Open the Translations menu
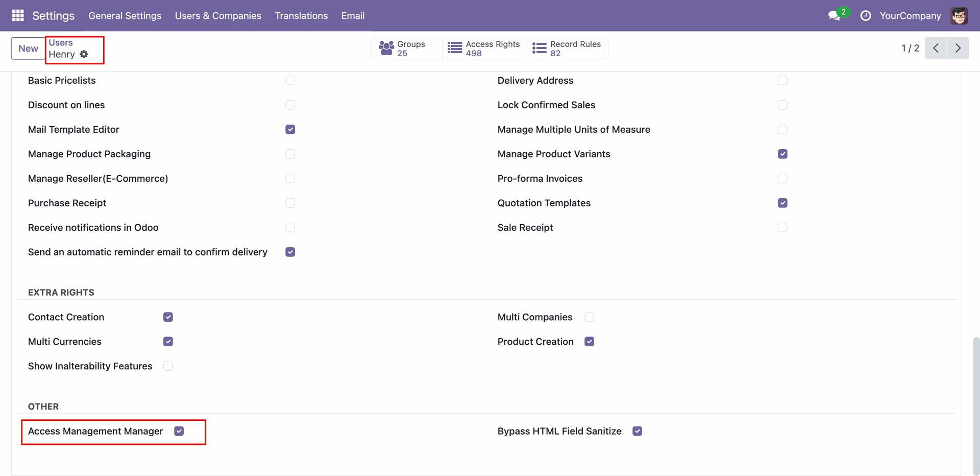 click(x=301, y=16)
